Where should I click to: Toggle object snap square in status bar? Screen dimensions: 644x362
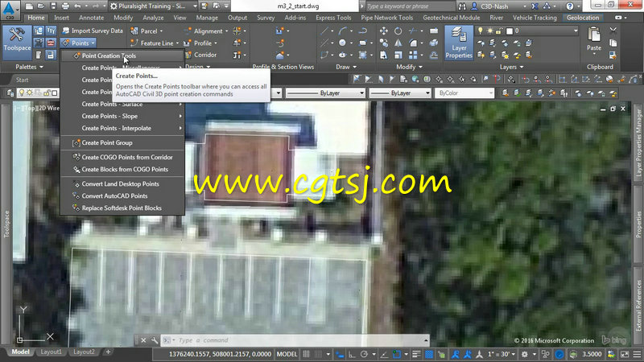coord(396,354)
